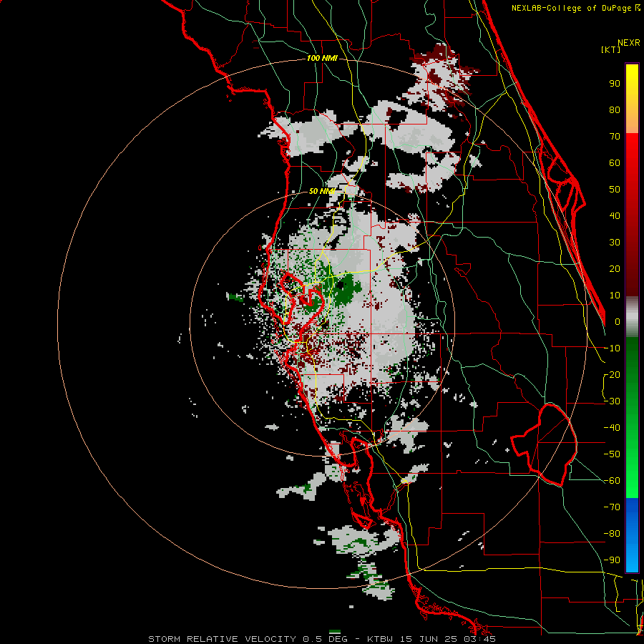Click the "KTBW" radar site identifier

point(380,639)
